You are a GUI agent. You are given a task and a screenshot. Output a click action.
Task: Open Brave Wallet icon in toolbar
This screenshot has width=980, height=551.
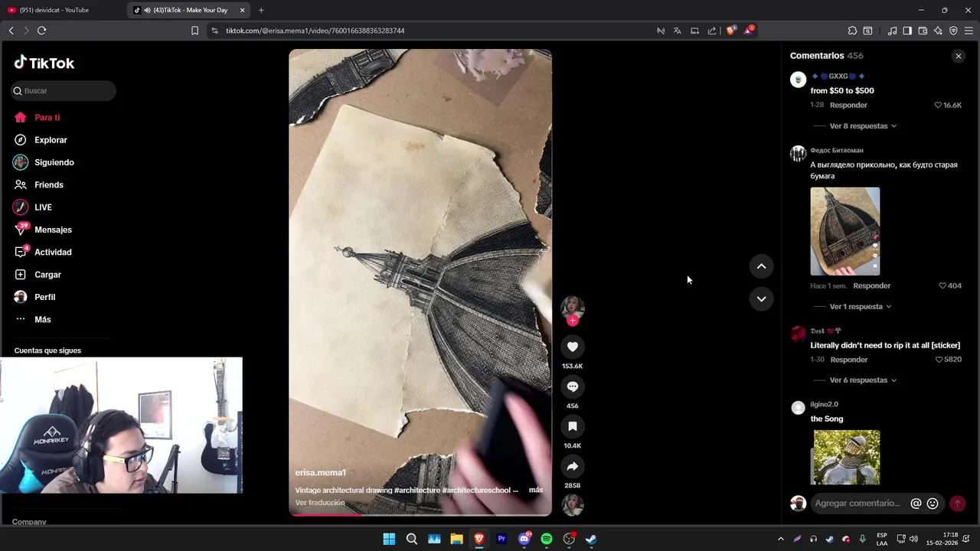pos(923,31)
